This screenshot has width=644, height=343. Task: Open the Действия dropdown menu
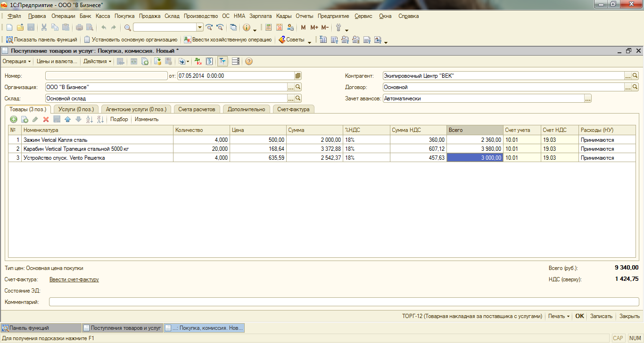pyautogui.click(x=98, y=61)
